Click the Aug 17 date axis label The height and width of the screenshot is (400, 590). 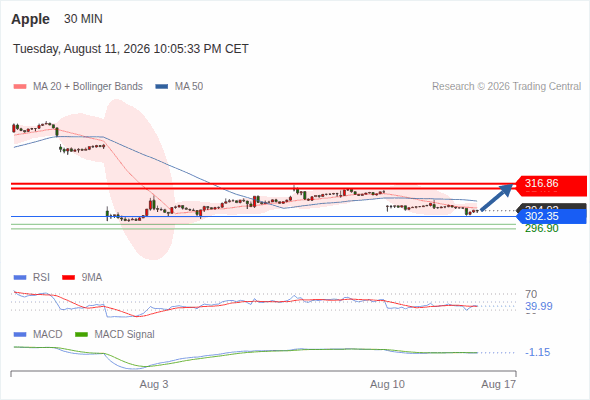499,384
